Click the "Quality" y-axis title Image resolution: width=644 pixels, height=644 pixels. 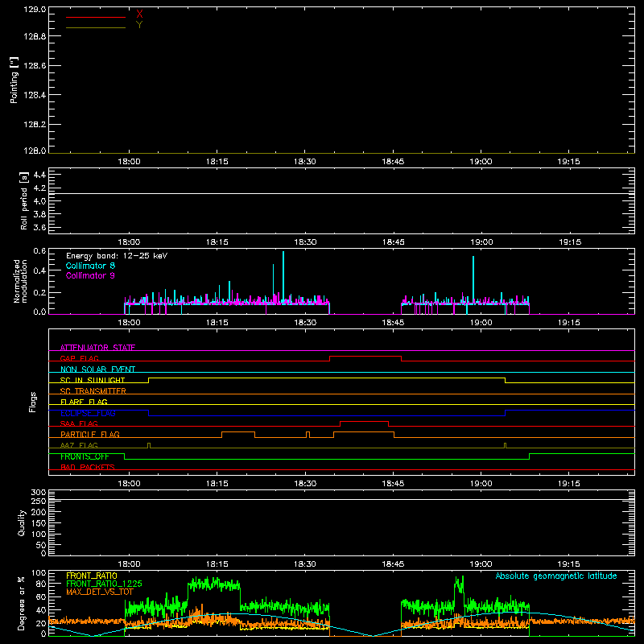pyautogui.click(x=22, y=522)
